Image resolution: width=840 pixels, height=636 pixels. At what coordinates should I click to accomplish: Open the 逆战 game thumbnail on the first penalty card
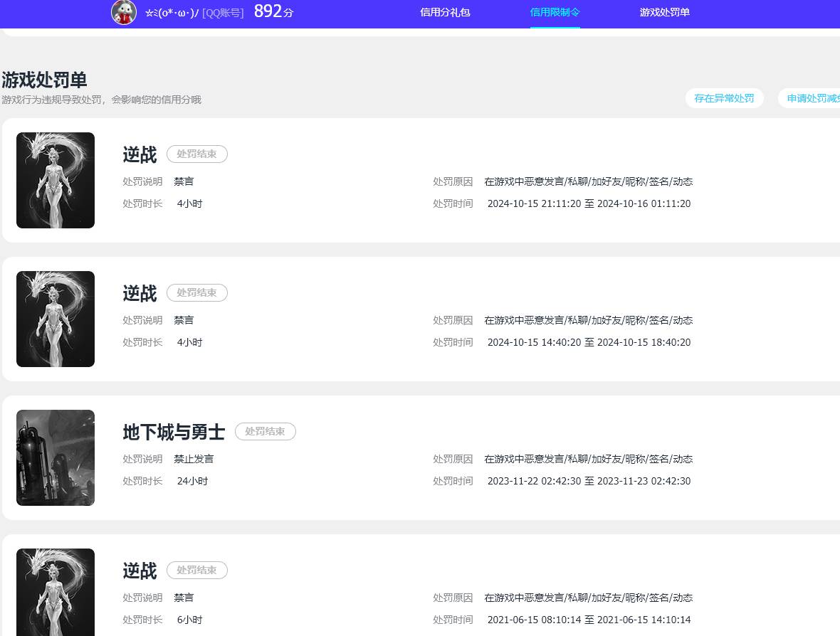click(55, 180)
